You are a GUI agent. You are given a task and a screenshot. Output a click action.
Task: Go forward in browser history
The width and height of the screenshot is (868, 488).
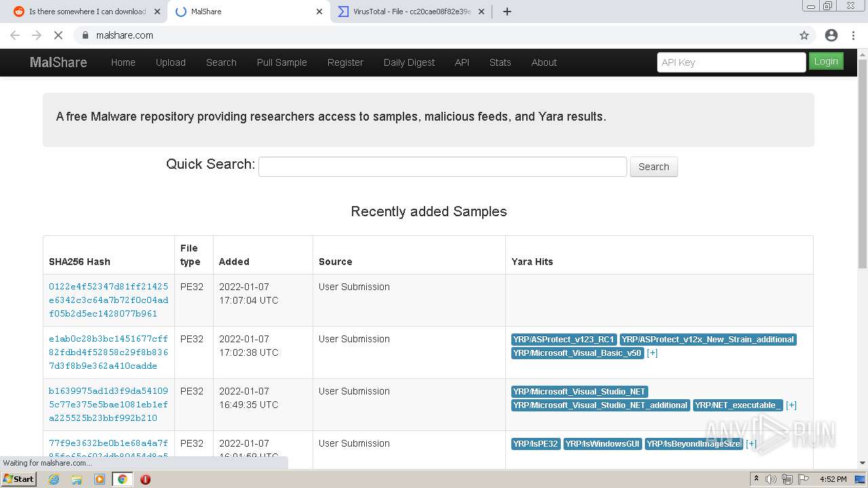coord(37,35)
